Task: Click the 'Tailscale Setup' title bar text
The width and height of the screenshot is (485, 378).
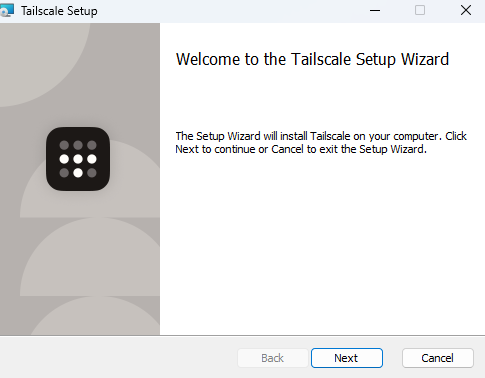Action: click(59, 11)
